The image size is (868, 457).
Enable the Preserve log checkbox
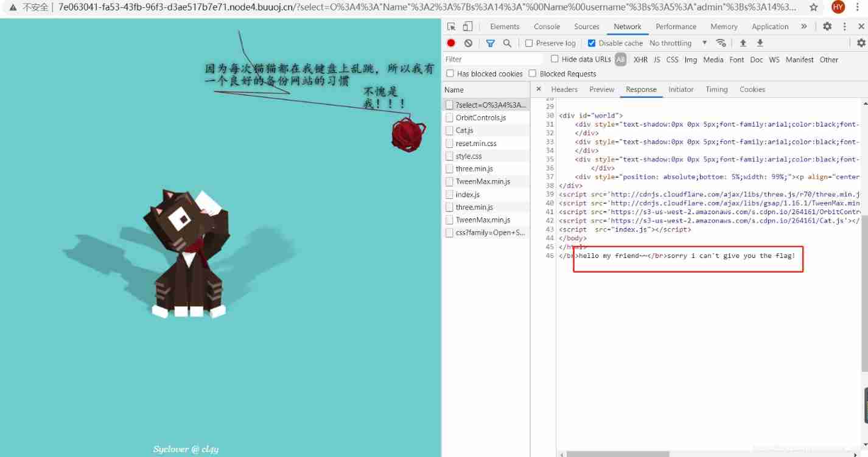pyautogui.click(x=529, y=43)
